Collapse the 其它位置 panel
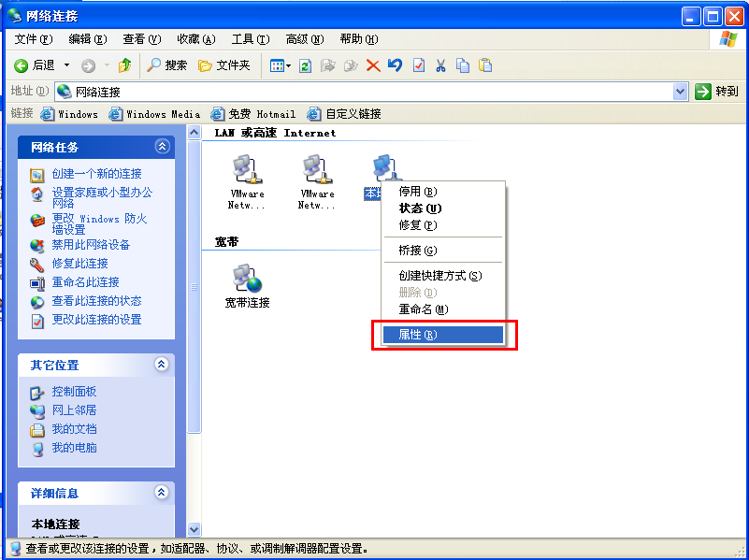The width and height of the screenshot is (749, 560). (162, 365)
